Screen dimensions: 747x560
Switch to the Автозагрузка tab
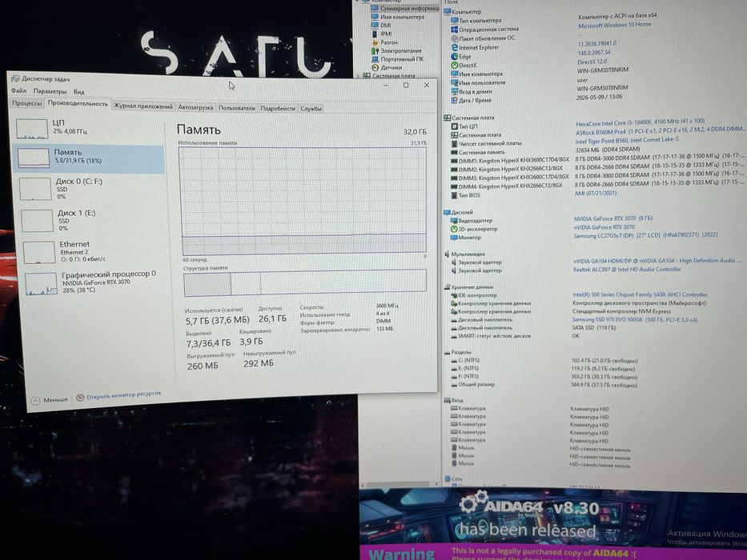point(195,107)
